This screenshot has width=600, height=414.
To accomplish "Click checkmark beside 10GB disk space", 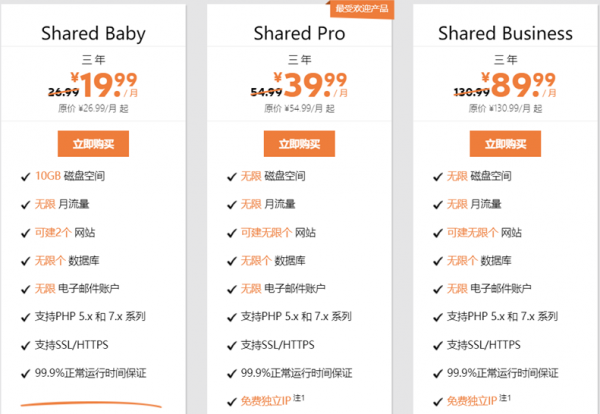I will tap(26, 177).
